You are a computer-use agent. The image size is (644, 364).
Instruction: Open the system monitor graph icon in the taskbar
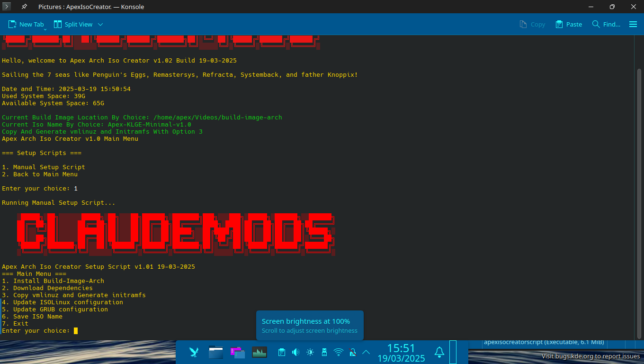coord(259,352)
